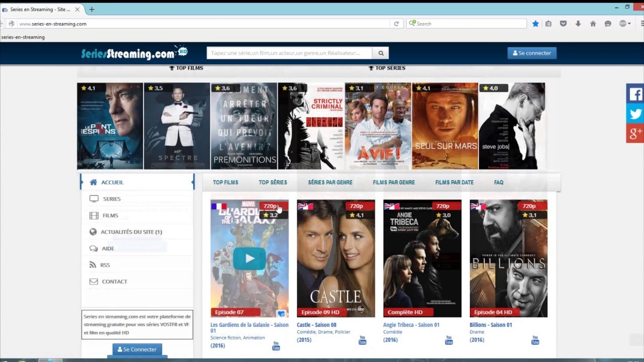Open the FAQ tab
644x362 pixels.
[499, 183]
